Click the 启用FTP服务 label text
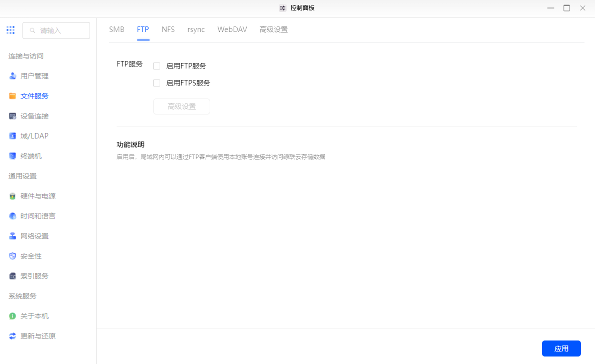 186,66
